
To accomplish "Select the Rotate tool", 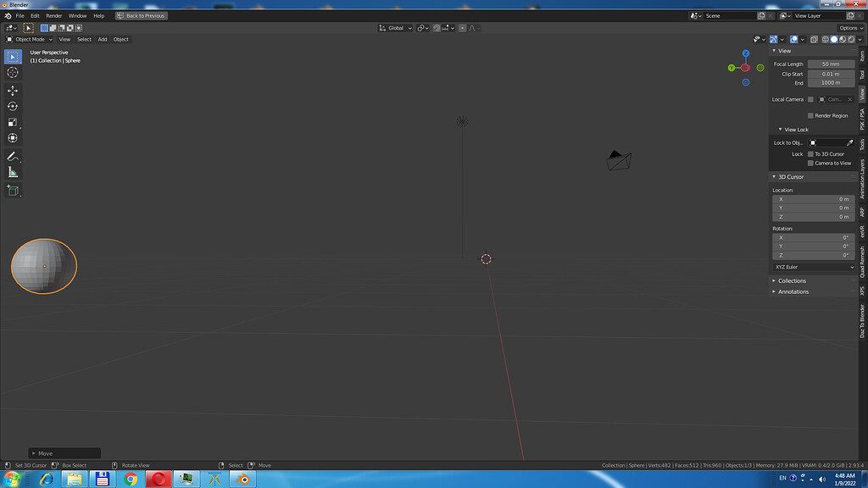I will (13, 105).
